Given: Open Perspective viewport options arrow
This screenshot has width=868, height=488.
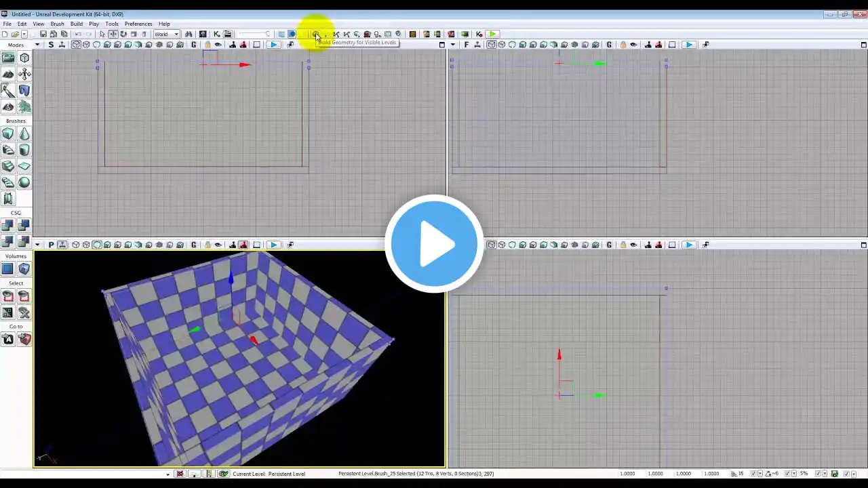Looking at the screenshot, I should (x=37, y=245).
